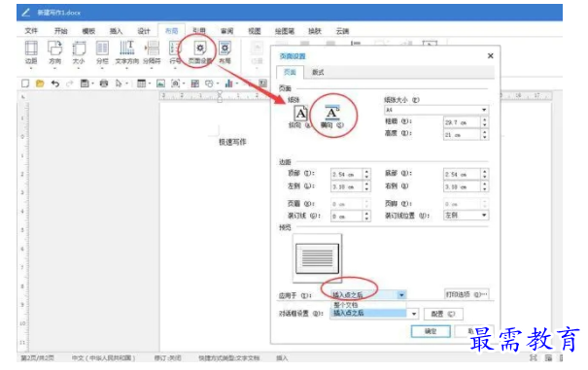This screenshot has width=588, height=370.
Task: Open the 文字方向 text direction tool
Action: [126, 52]
